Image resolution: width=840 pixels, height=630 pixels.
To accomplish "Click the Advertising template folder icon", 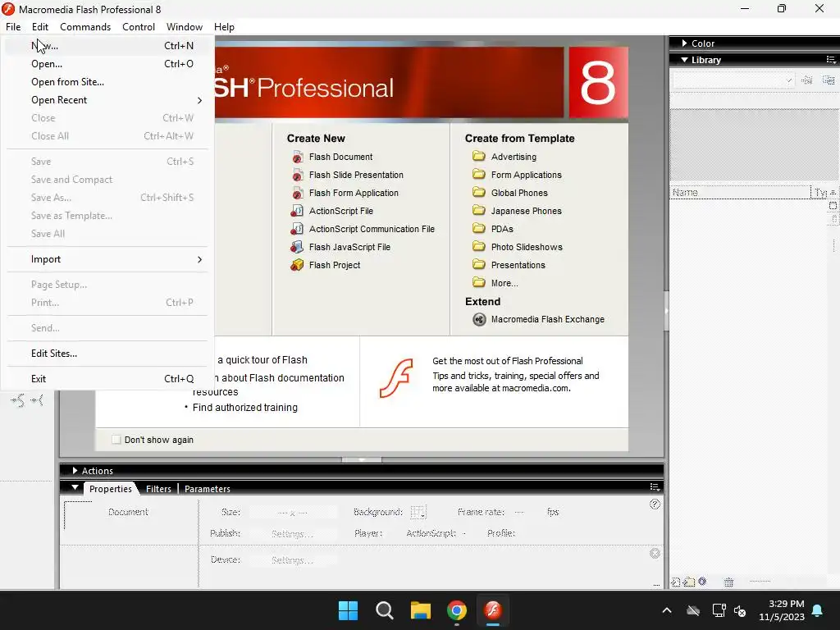I will 479,157.
